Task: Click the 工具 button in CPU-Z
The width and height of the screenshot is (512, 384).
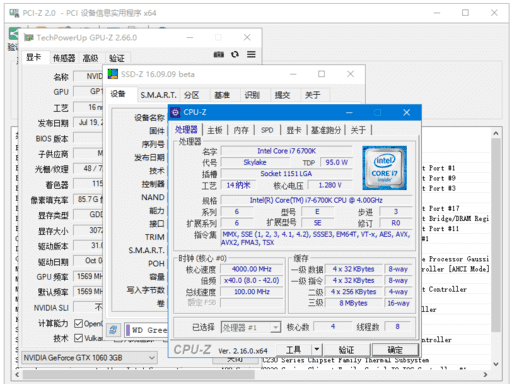Action: pyautogui.click(x=294, y=350)
